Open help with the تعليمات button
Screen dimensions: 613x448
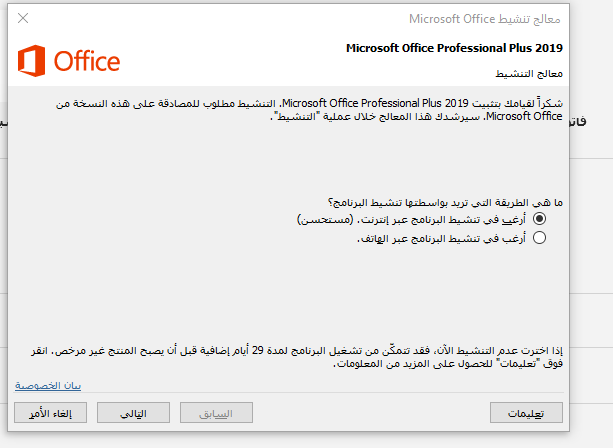click(526, 413)
